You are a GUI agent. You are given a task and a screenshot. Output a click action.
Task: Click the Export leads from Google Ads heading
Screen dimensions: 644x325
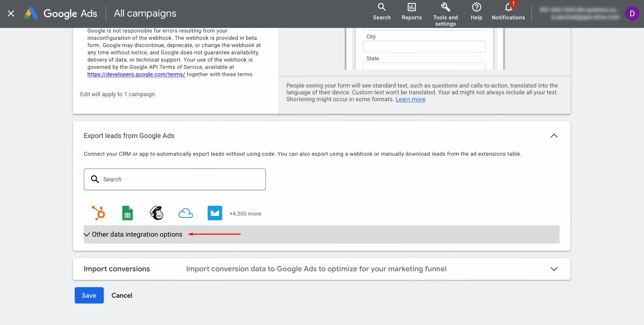129,136
